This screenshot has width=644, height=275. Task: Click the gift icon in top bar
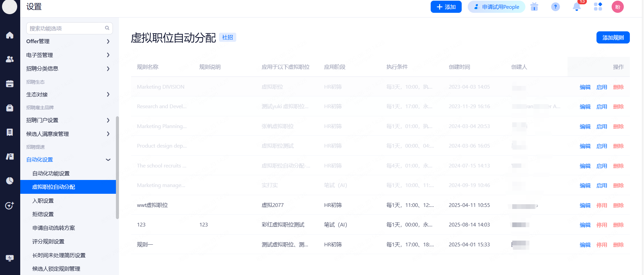[x=534, y=7]
